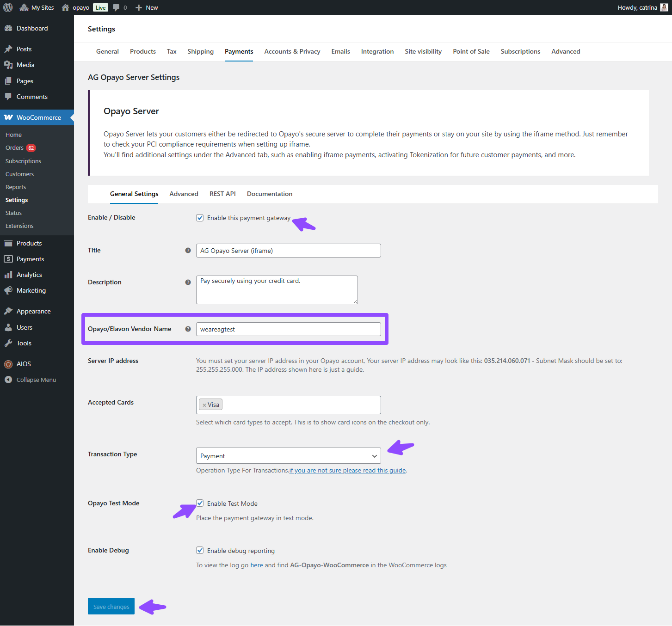This screenshot has width=672, height=626.
Task: Click the WooCommerce logo icon
Action: [8, 117]
